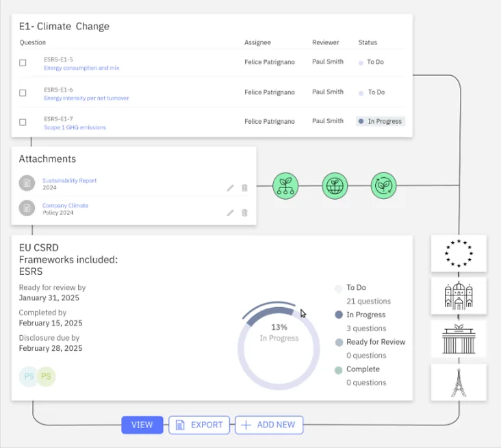Click the teal PS user avatar
The image size is (501, 448).
(28, 376)
